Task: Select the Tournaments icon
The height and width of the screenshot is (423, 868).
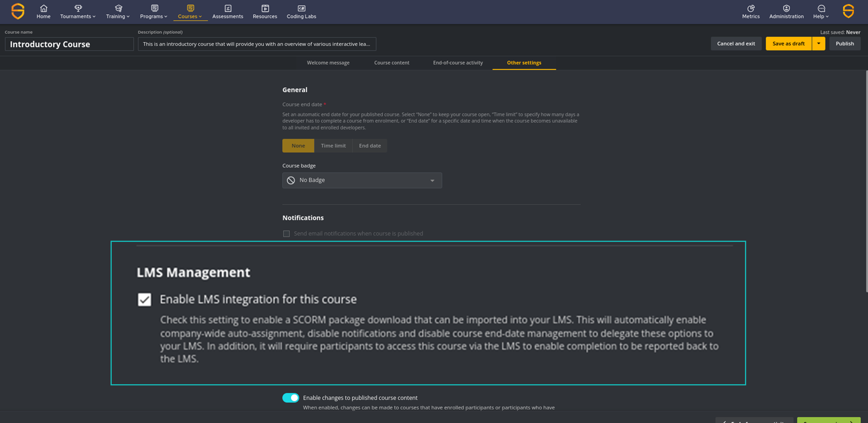Action: (x=78, y=8)
